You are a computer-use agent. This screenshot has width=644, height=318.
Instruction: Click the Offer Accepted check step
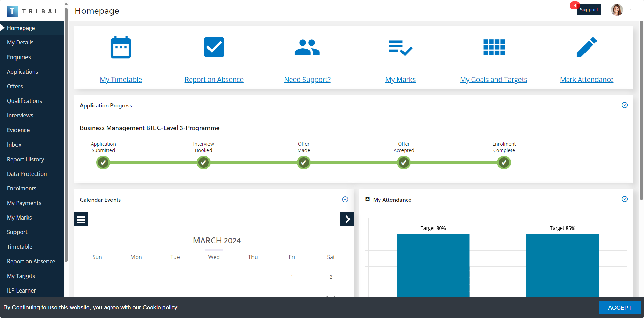point(404,162)
